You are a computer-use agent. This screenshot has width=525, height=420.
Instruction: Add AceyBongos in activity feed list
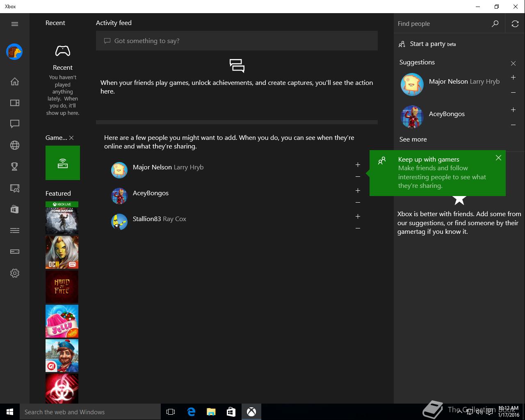point(358,190)
